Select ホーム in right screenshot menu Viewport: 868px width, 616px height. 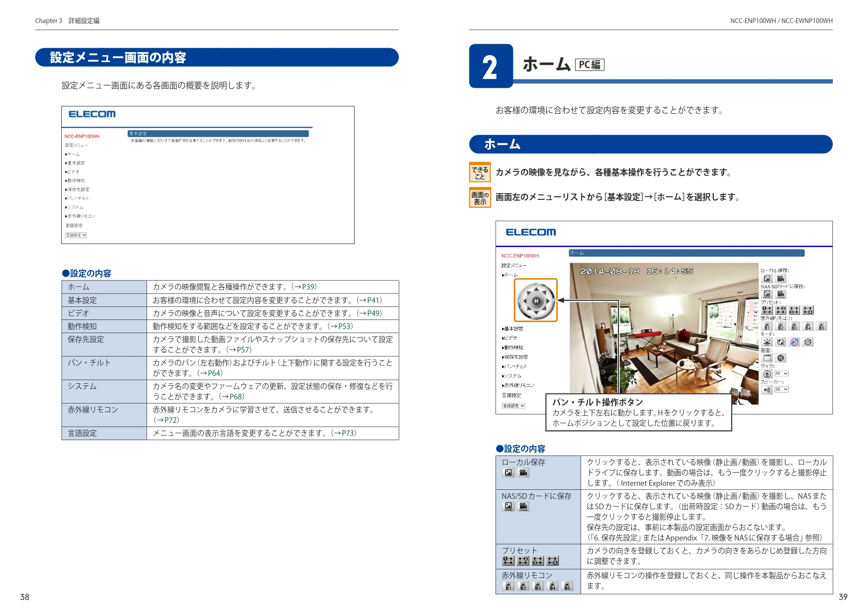(510, 275)
